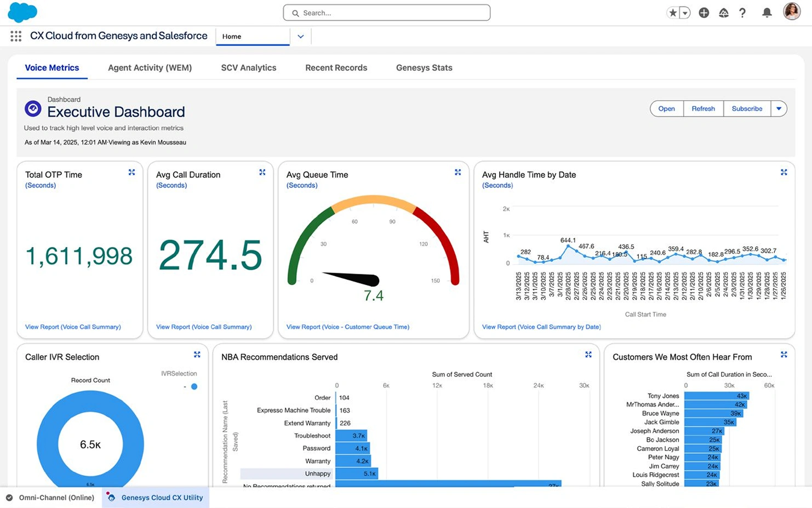
Task: Expand the Total OTP Time widget
Action: click(132, 172)
